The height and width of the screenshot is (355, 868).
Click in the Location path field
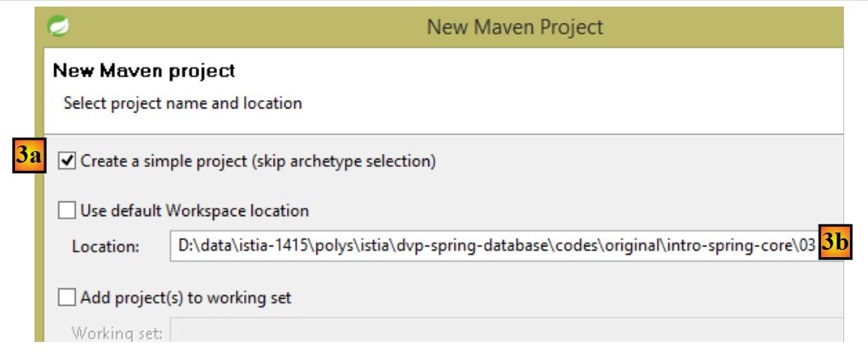[x=493, y=246]
